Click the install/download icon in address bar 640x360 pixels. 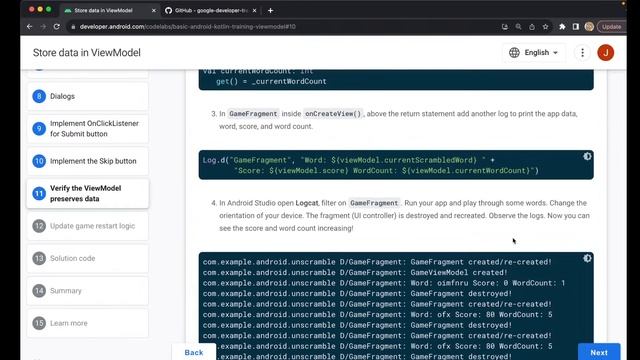click(x=505, y=27)
